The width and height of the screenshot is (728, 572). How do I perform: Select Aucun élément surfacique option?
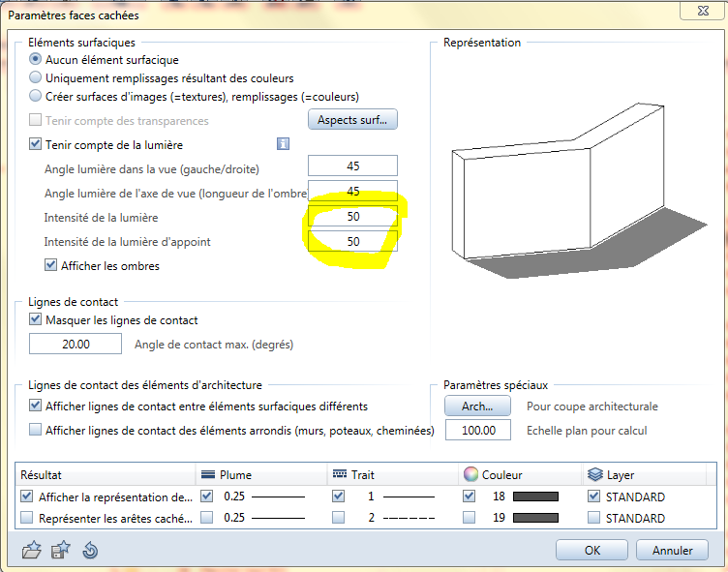click(x=35, y=59)
